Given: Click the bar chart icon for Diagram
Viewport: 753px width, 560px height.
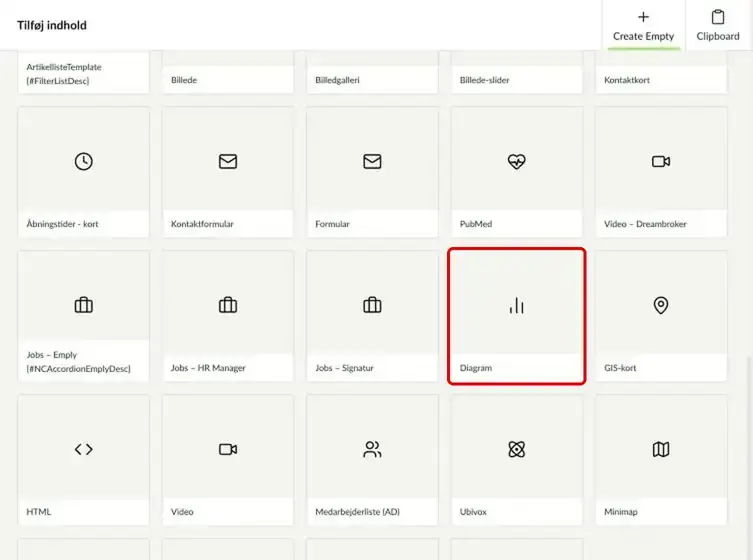Looking at the screenshot, I should point(517,305).
